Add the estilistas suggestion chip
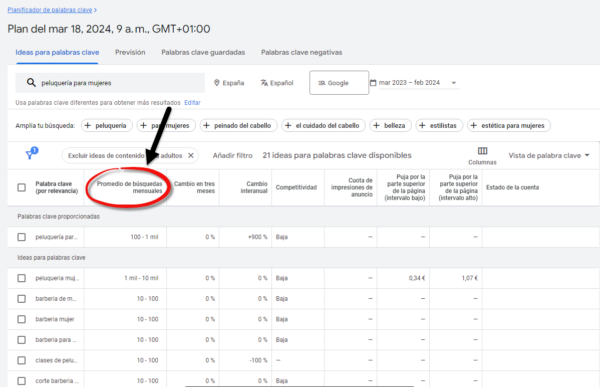 click(439, 126)
